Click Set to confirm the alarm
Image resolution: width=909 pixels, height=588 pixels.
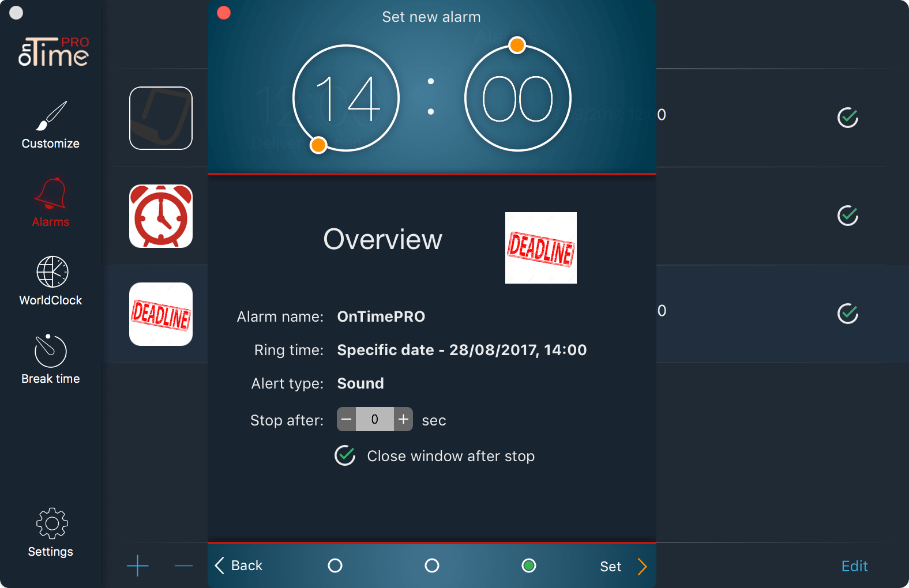611,567
